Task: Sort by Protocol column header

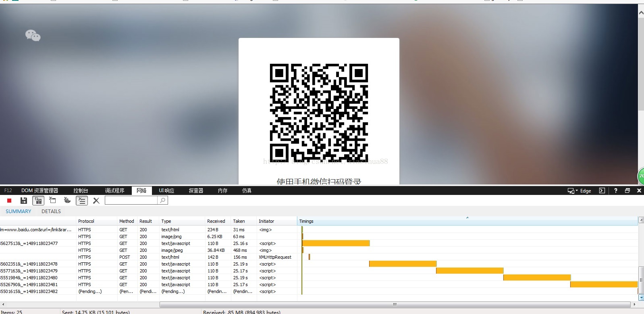Action: coord(97,221)
